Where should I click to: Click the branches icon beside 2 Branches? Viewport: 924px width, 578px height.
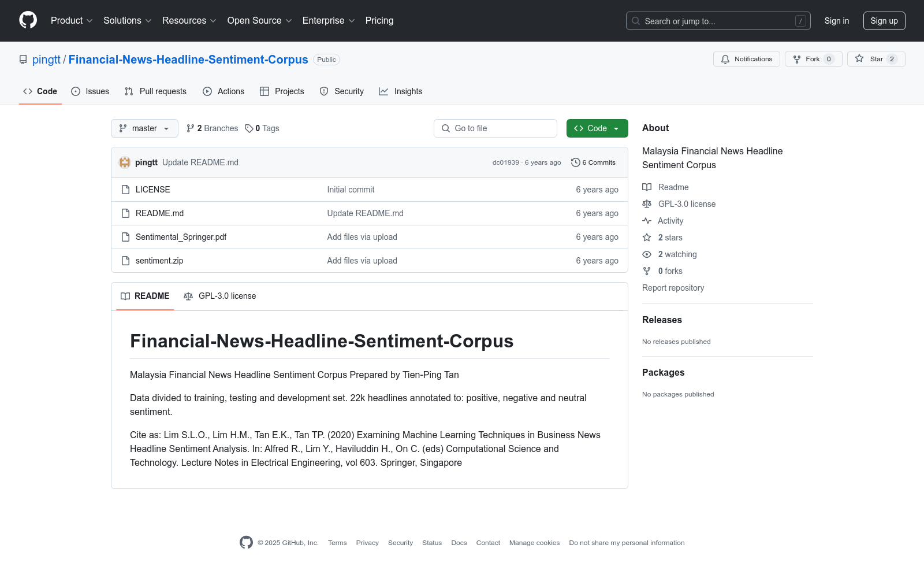(191, 128)
